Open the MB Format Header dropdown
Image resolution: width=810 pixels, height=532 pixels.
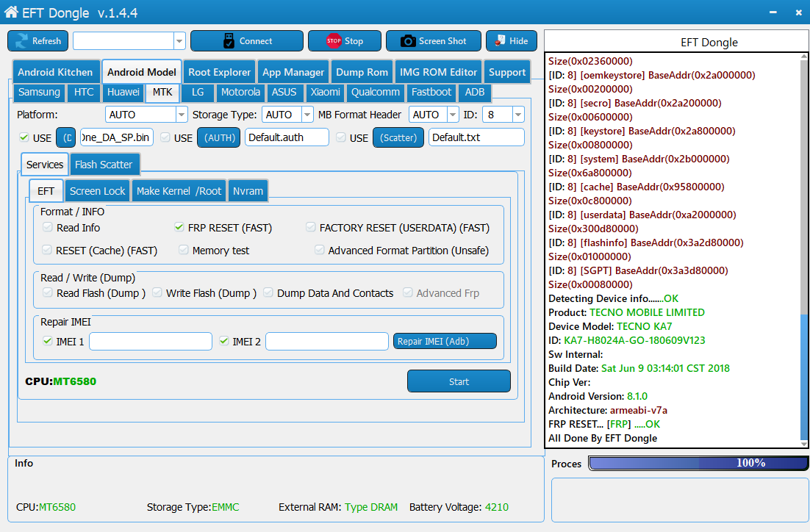click(x=453, y=115)
